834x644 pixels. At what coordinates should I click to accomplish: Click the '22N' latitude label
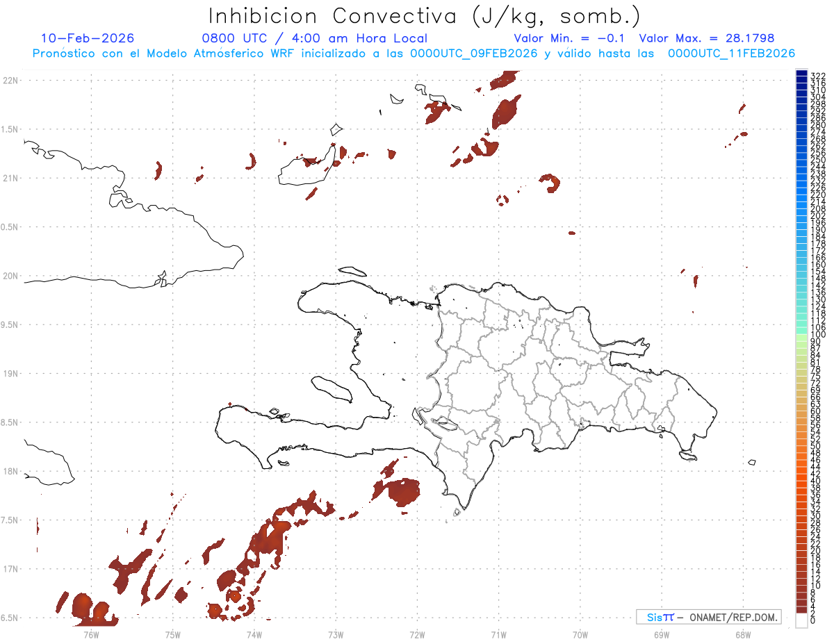[10, 81]
